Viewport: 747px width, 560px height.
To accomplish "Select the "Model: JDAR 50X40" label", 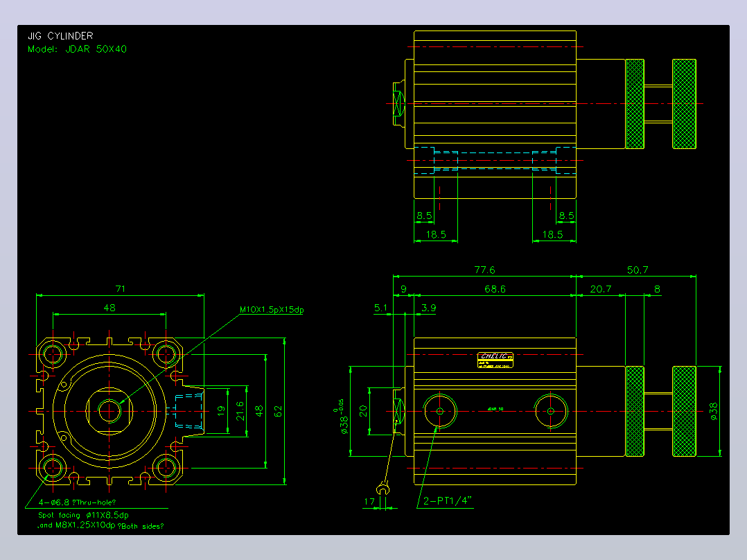I will point(77,49).
